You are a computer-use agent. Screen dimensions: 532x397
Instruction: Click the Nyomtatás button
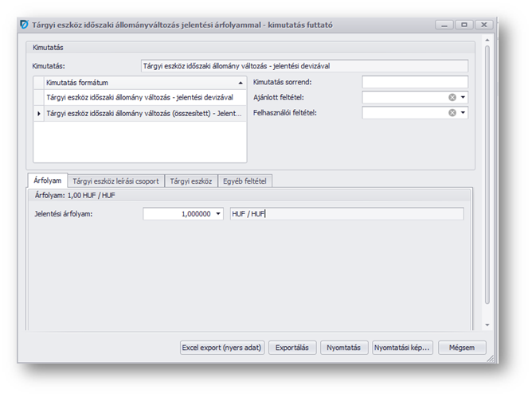point(343,348)
